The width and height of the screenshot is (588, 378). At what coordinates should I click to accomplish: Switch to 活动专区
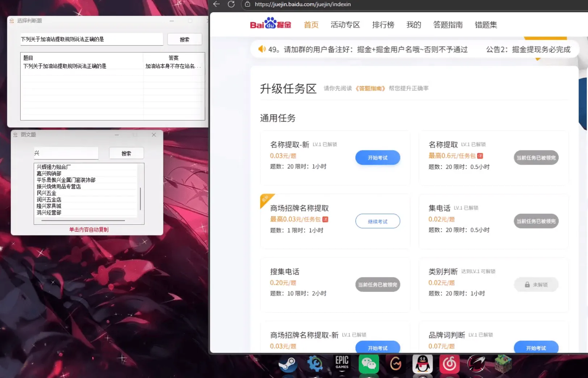345,25
